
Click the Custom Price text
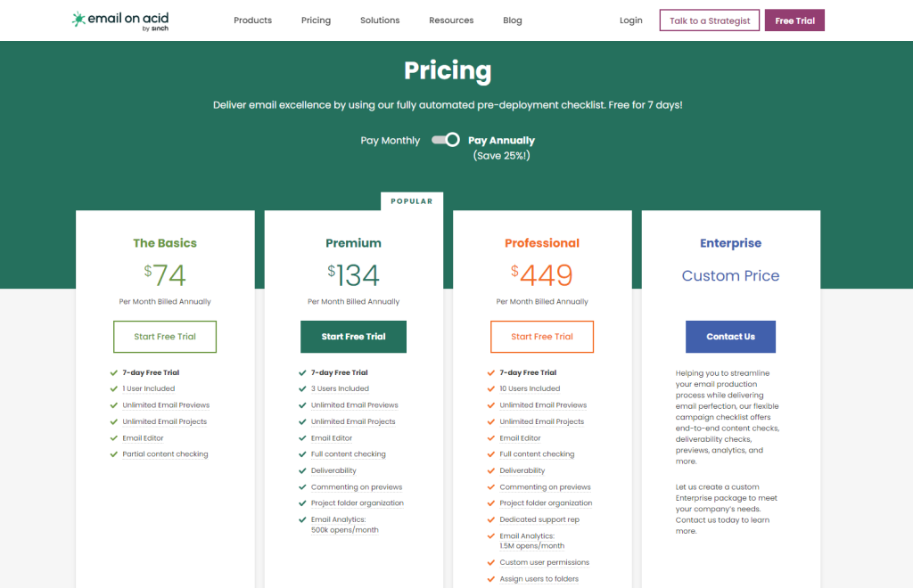click(730, 275)
